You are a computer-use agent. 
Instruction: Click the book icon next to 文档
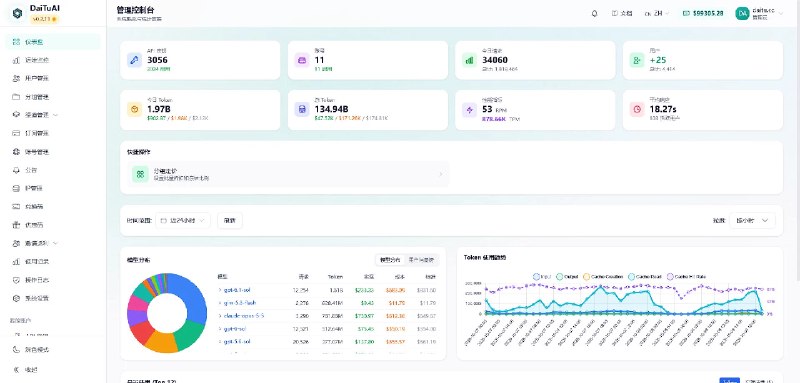point(615,14)
